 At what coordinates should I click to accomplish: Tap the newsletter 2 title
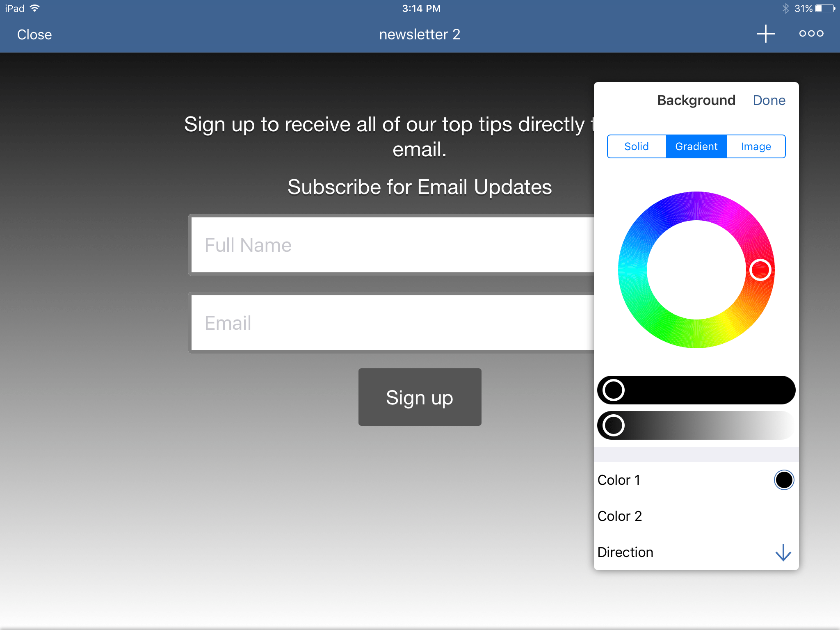[x=419, y=34]
